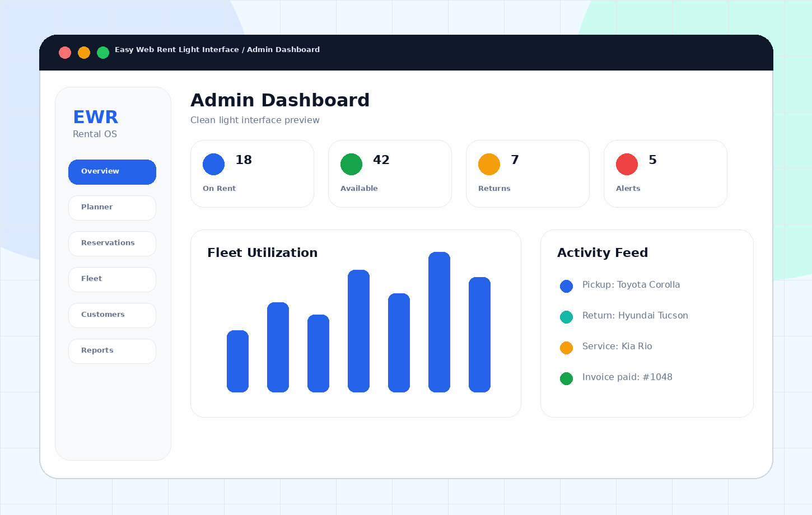The width and height of the screenshot is (812, 515).
Task: Open the Service: Kia Rio activity entry
Action: click(x=617, y=347)
